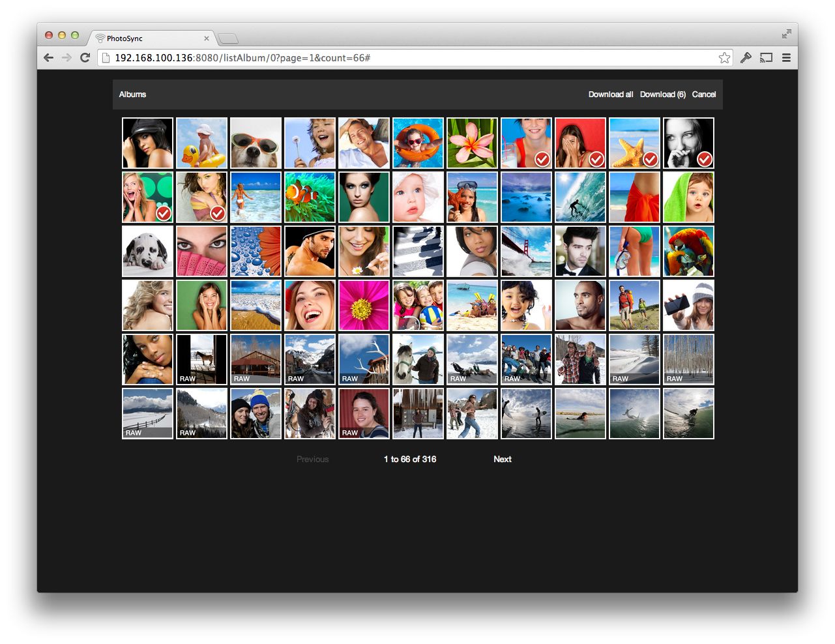Select the girl blowing dandelion photo
The width and height of the screenshot is (835, 644).
(310, 143)
